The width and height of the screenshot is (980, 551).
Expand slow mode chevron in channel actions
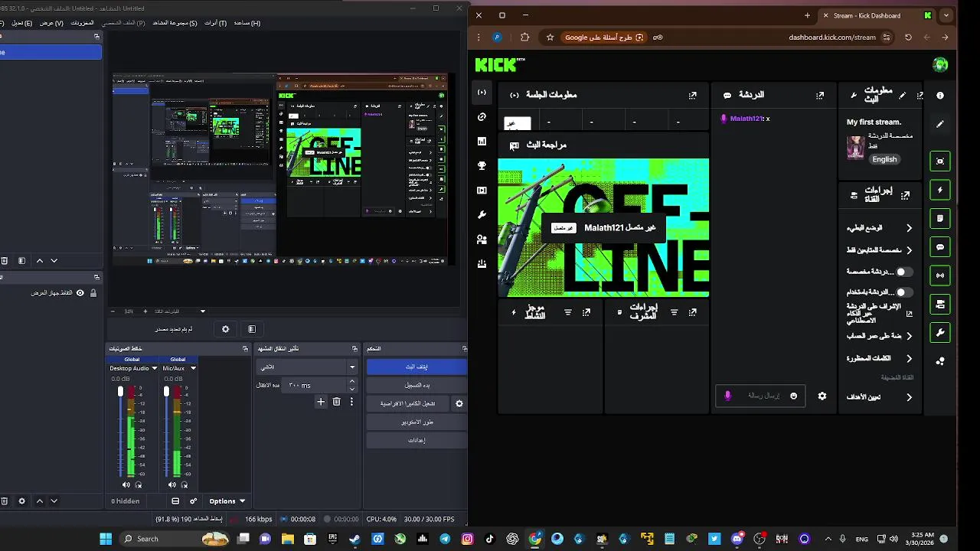pyautogui.click(x=909, y=228)
